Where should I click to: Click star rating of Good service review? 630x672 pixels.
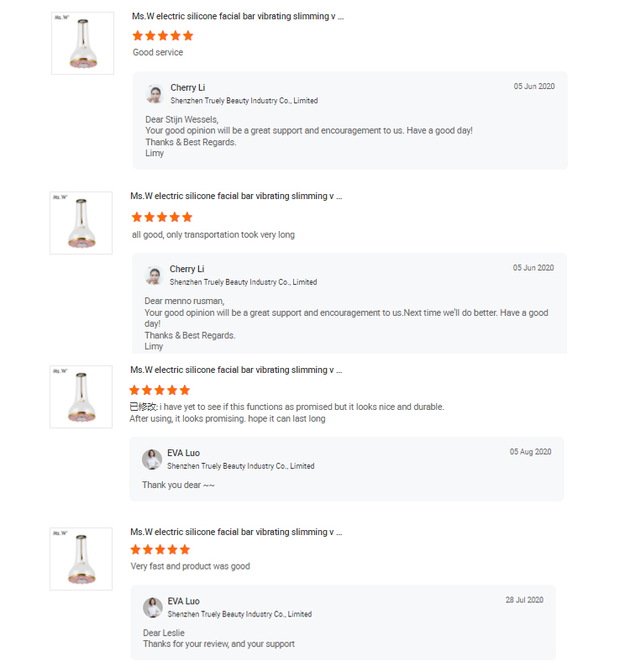click(163, 35)
